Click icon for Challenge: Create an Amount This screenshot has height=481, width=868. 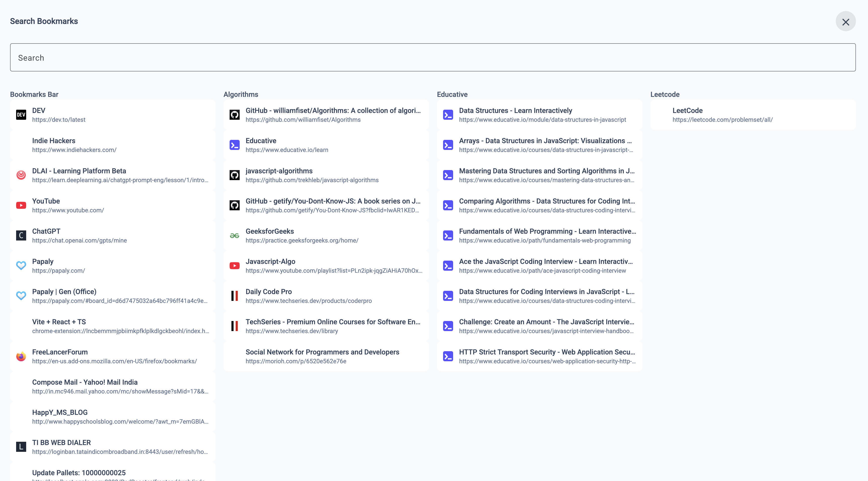click(x=448, y=326)
